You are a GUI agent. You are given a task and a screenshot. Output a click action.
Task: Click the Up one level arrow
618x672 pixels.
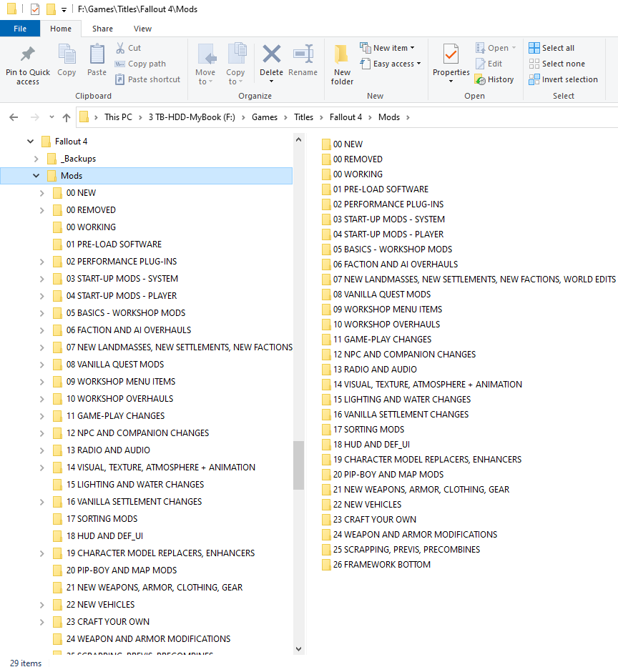coord(67,117)
